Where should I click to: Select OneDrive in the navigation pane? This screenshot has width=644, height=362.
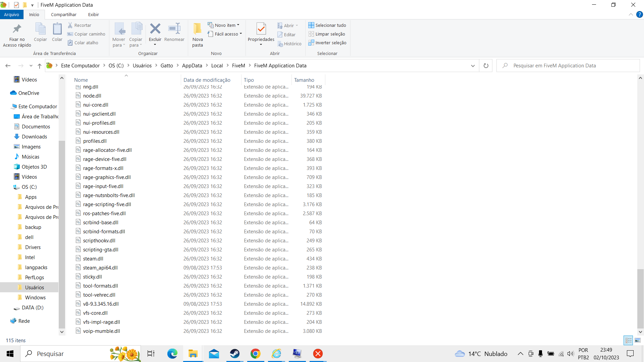tap(29, 93)
